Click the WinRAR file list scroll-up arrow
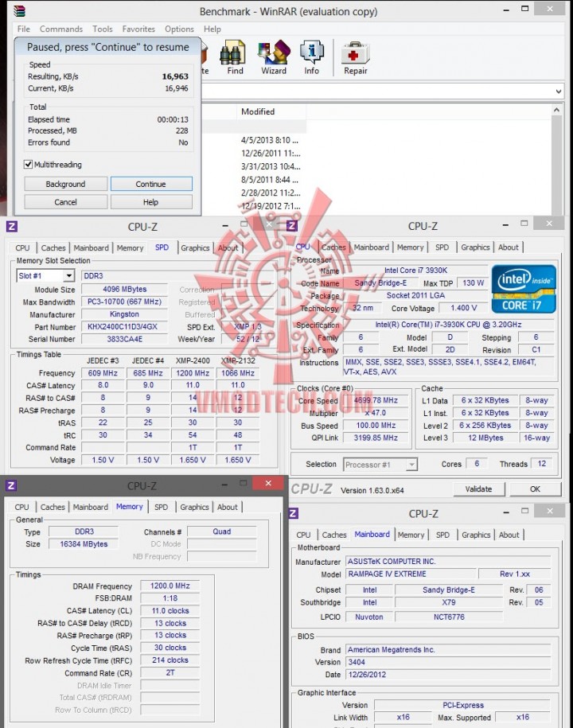 (x=556, y=110)
